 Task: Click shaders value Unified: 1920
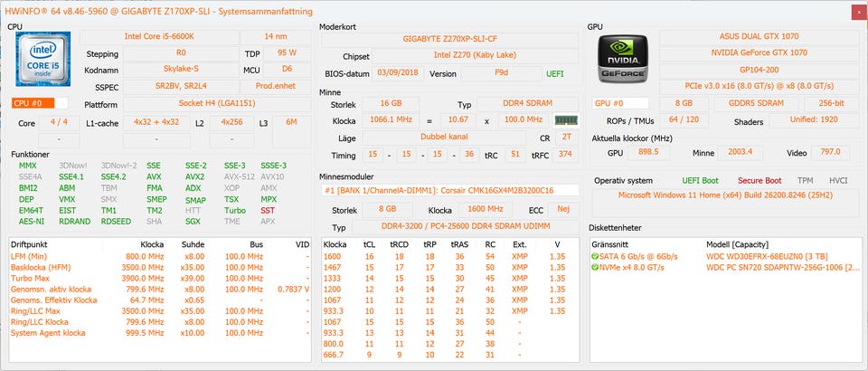[814, 120]
